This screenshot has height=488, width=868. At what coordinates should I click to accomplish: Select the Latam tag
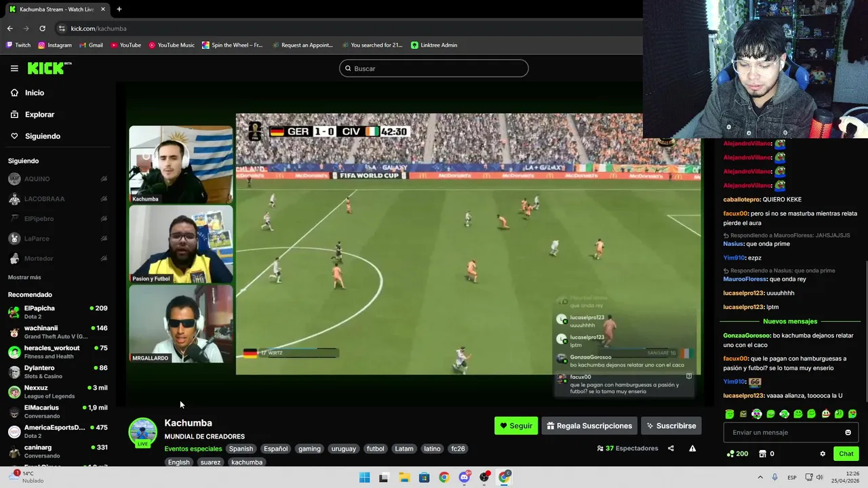(404, 449)
